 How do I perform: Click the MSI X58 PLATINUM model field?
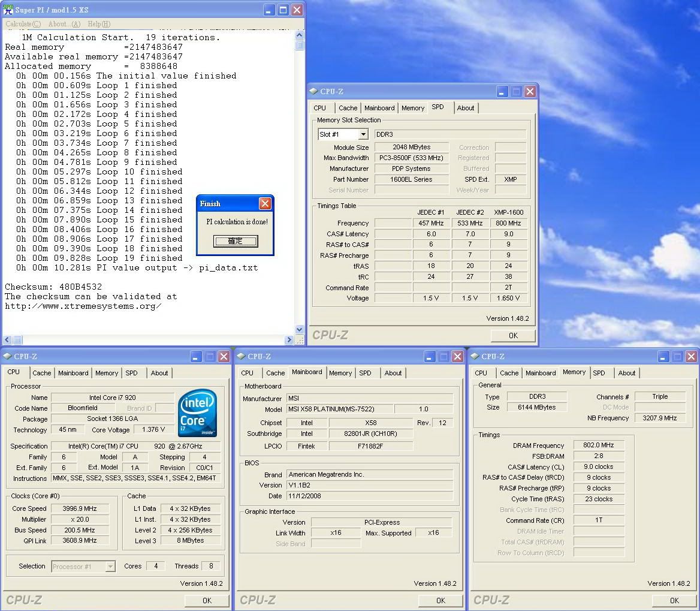point(340,409)
